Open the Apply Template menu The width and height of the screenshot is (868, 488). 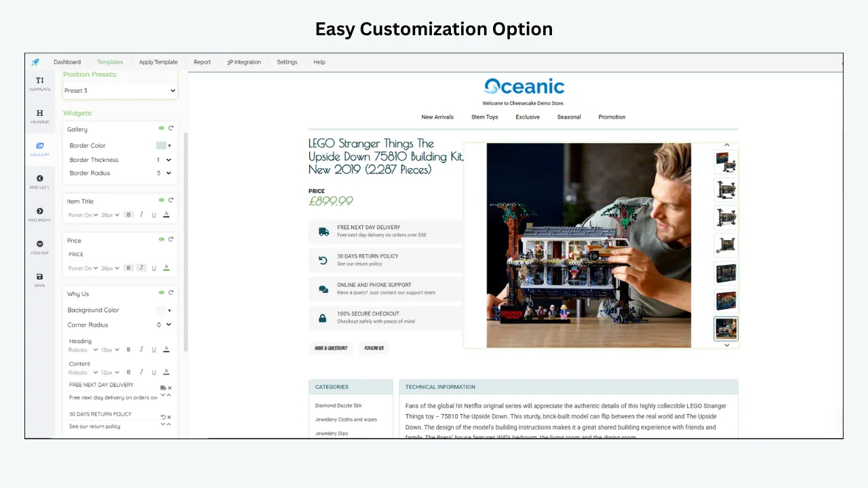click(x=158, y=62)
